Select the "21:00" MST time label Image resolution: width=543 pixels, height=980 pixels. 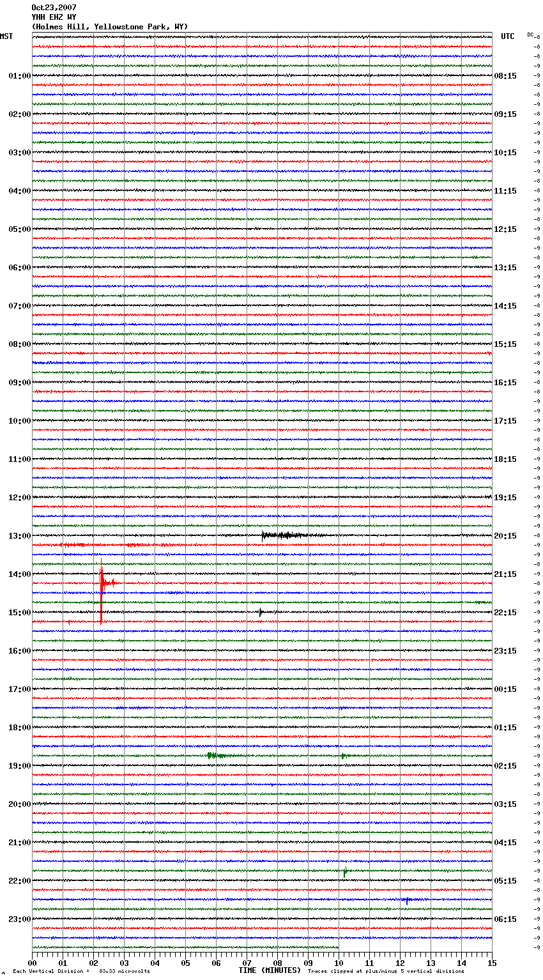[x=20, y=843]
